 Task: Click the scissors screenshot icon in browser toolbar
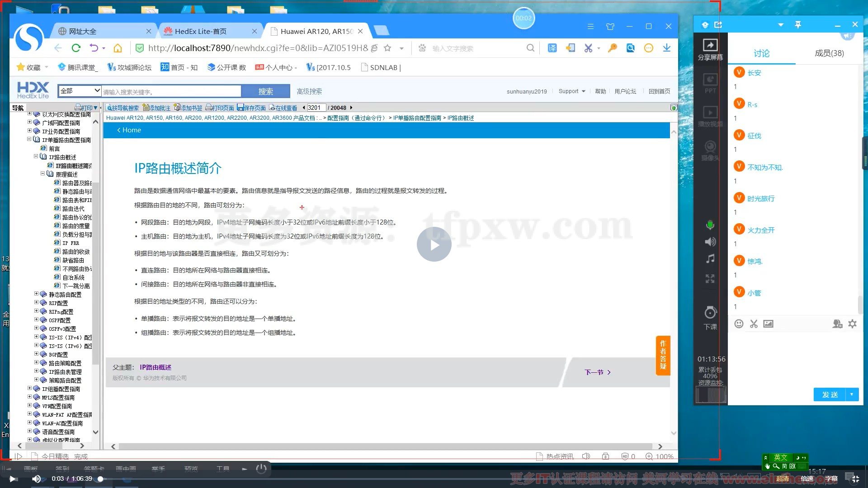588,48
